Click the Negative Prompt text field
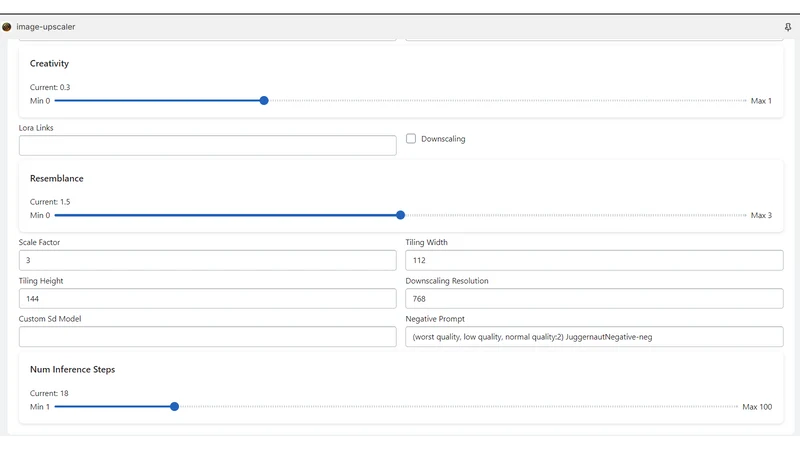The image size is (800, 450). pos(594,337)
